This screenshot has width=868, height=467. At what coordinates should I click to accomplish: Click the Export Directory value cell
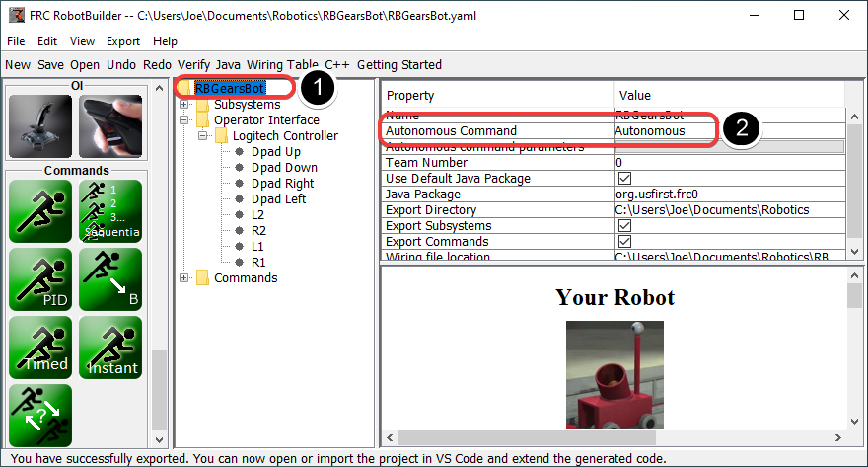pyautogui.click(x=730, y=210)
